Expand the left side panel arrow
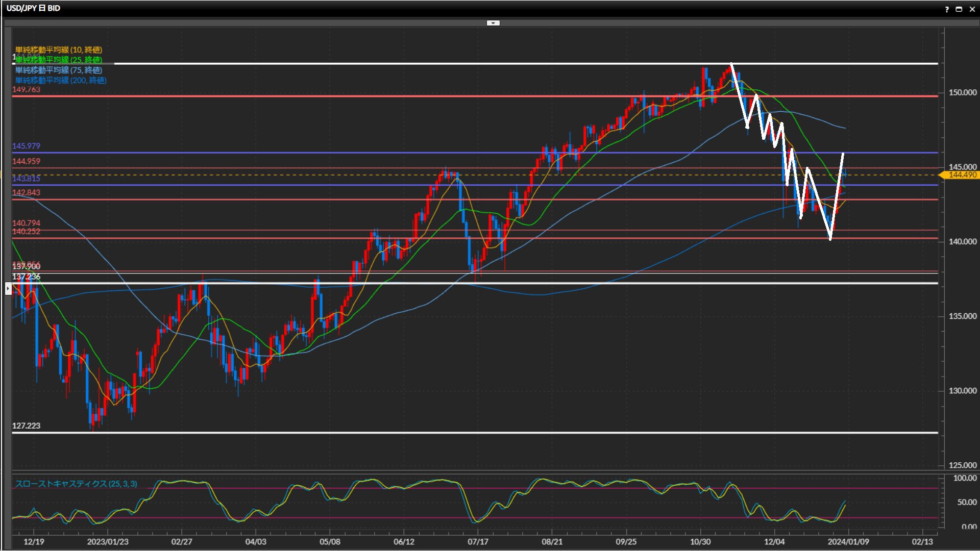Viewport: 980px width, 551px height. pyautogui.click(x=8, y=289)
